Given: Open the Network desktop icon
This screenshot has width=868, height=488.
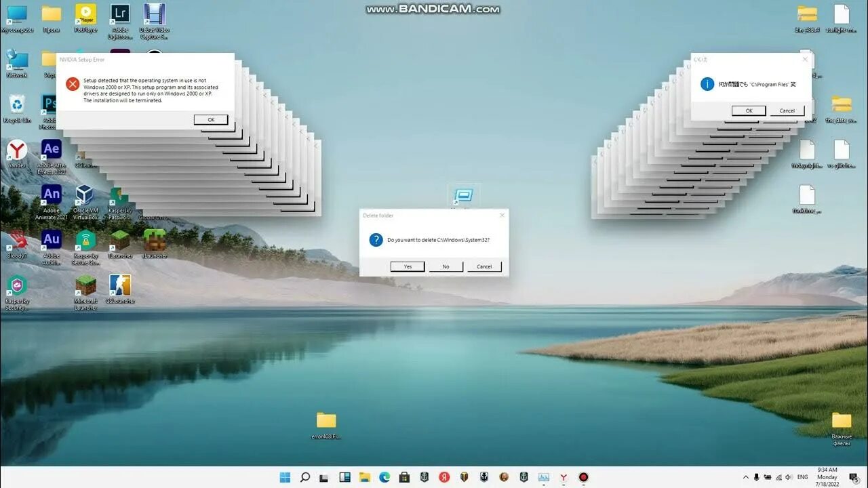Looking at the screenshot, I should (x=17, y=64).
